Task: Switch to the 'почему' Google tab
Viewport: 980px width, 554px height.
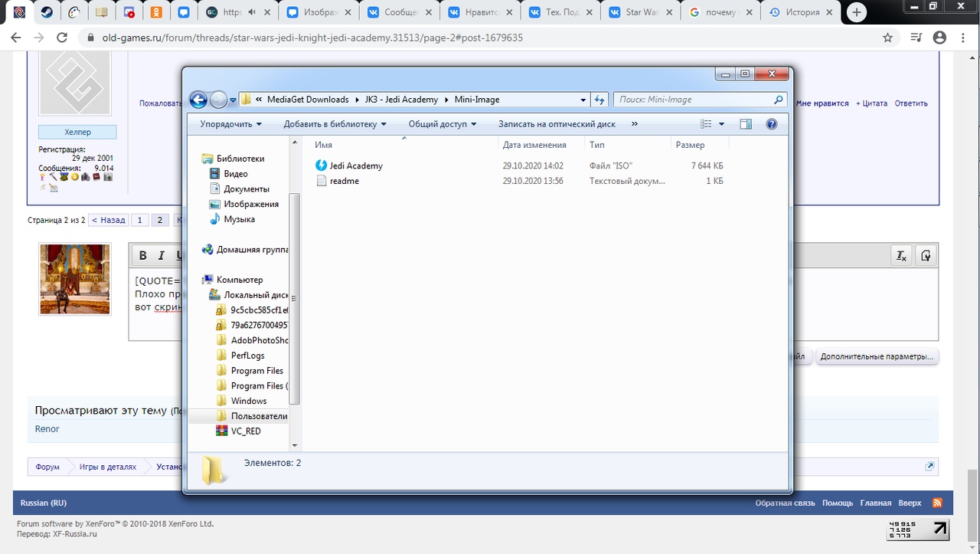Action: (721, 12)
